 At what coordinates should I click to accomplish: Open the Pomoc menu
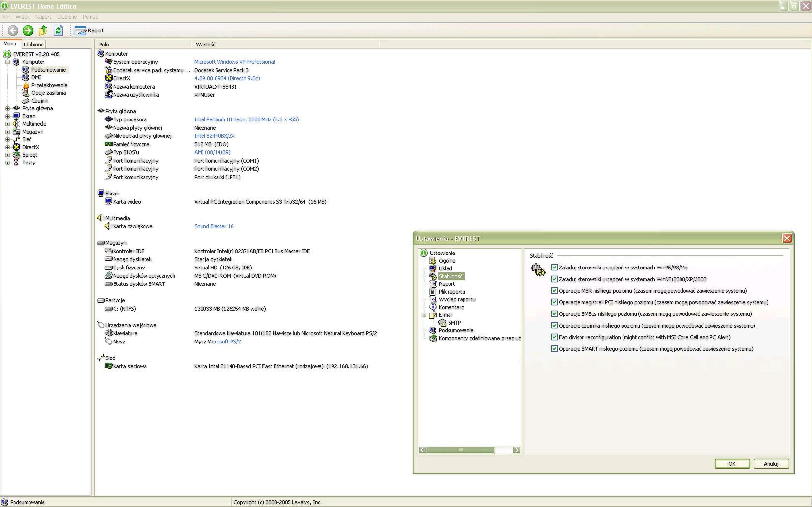(x=90, y=17)
